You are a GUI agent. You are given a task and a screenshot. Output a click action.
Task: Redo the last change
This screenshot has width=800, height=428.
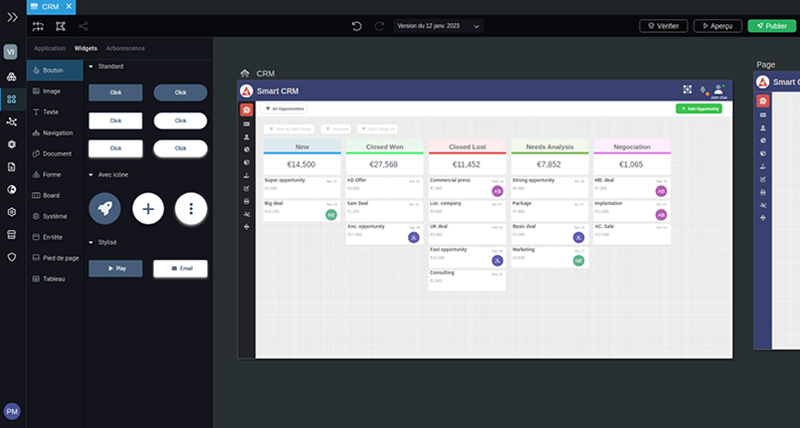tap(379, 26)
